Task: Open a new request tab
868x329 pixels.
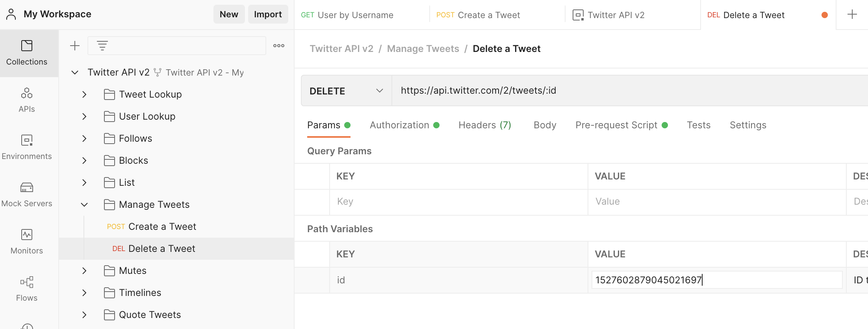Action: (852, 15)
